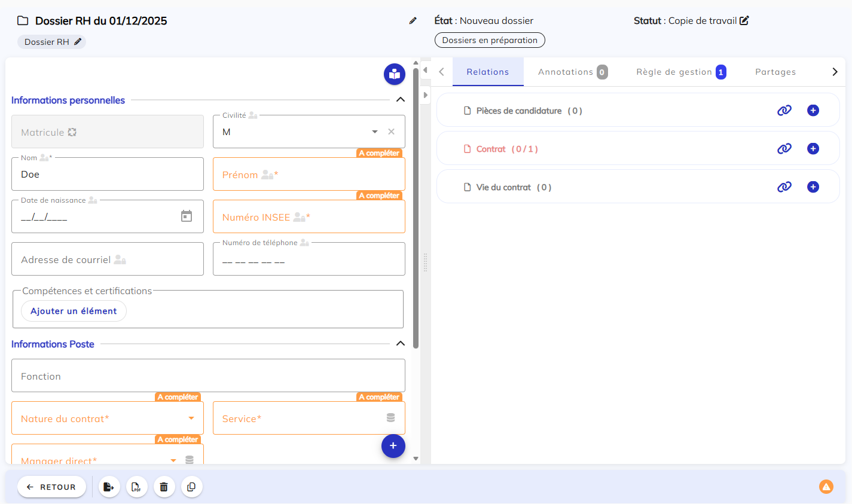This screenshot has height=504, width=852.
Task: Click link icon for Pièces de candidature
Action: point(784,111)
